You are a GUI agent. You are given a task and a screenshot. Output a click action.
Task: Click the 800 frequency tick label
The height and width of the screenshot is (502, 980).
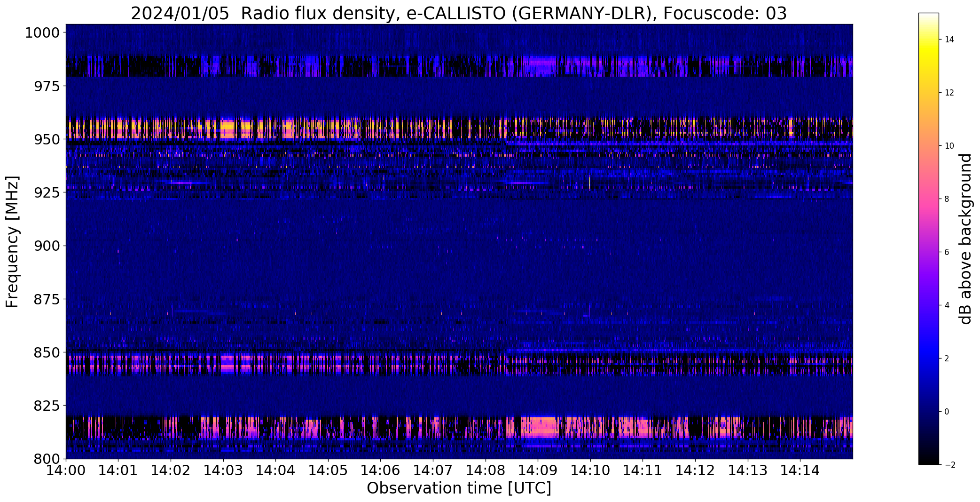pyautogui.click(x=47, y=459)
